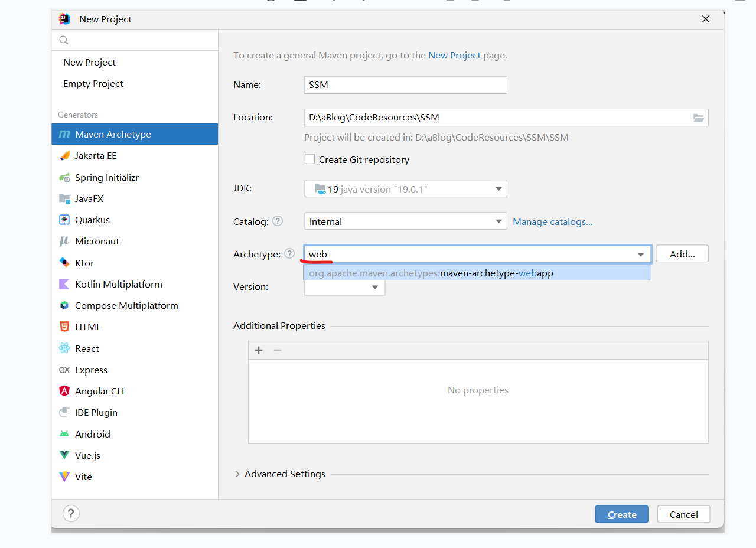
Task: Click the Ktor diamond icon
Action: (x=64, y=263)
